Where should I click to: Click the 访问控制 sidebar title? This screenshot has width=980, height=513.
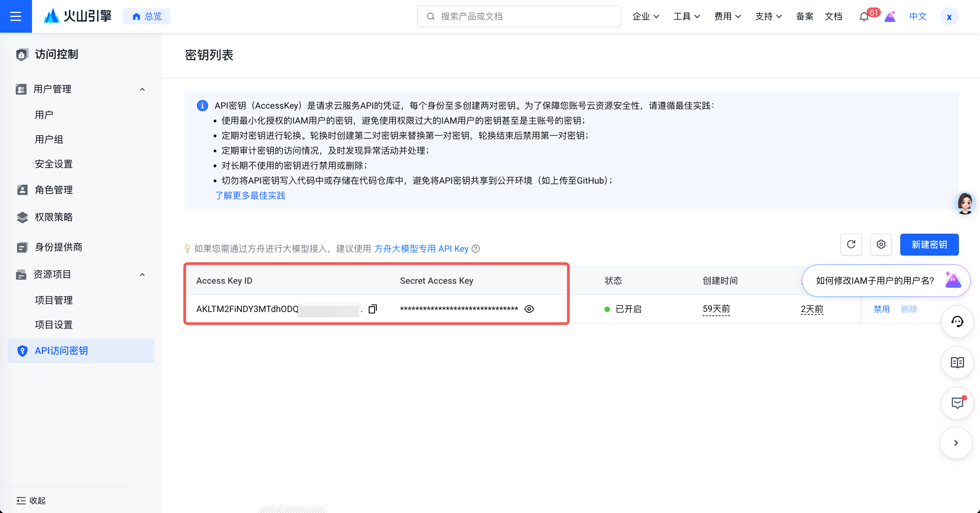56,55
